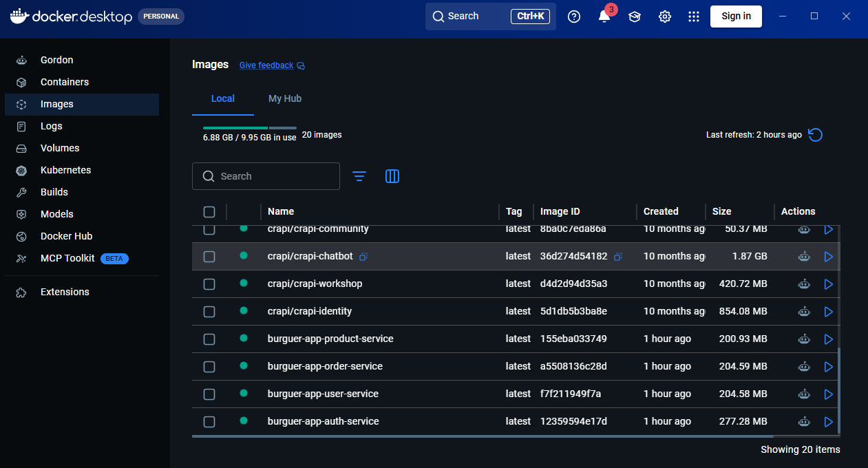
Task: Open the Volumes section
Action: tap(81, 148)
